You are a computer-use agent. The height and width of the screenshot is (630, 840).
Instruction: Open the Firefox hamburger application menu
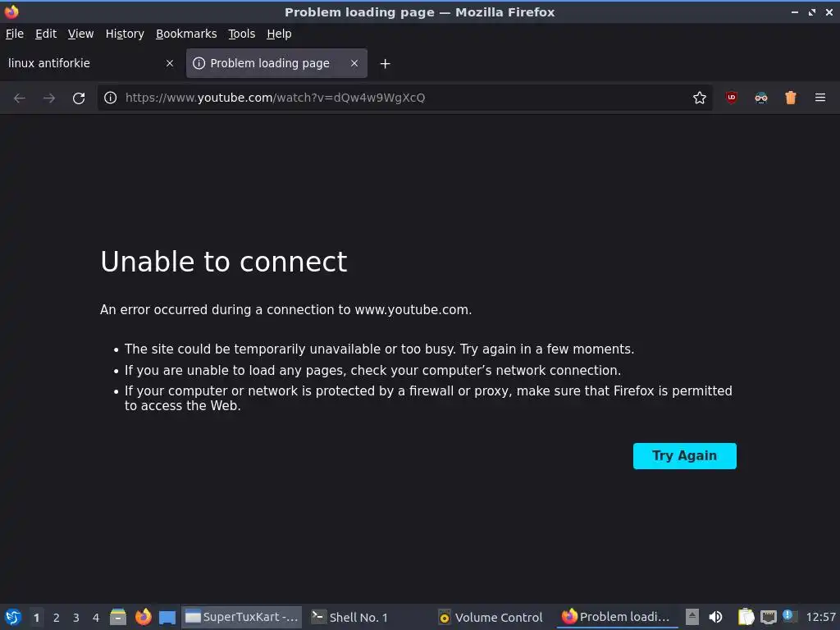point(820,98)
